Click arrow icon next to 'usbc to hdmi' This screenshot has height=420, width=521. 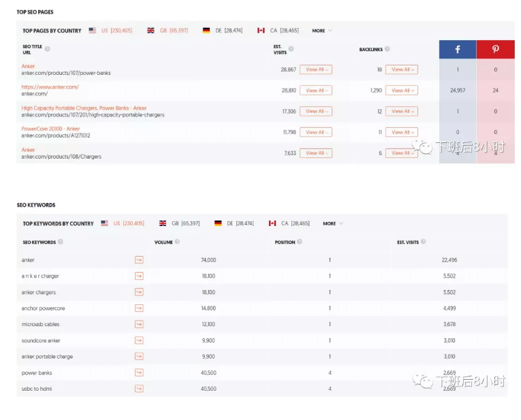[139, 389]
